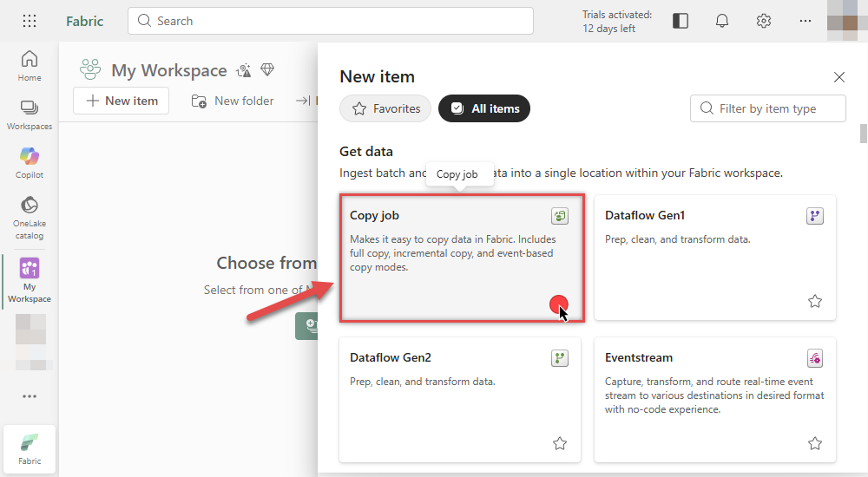Viewport: 868px width, 477px height.
Task: Open the Eventstream card
Action: [714, 400]
